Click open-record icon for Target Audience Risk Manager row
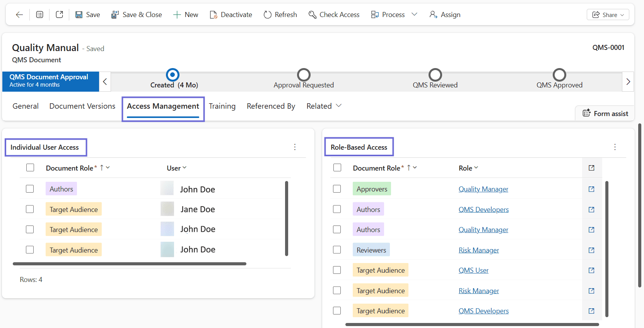644x328 pixels. pos(591,290)
